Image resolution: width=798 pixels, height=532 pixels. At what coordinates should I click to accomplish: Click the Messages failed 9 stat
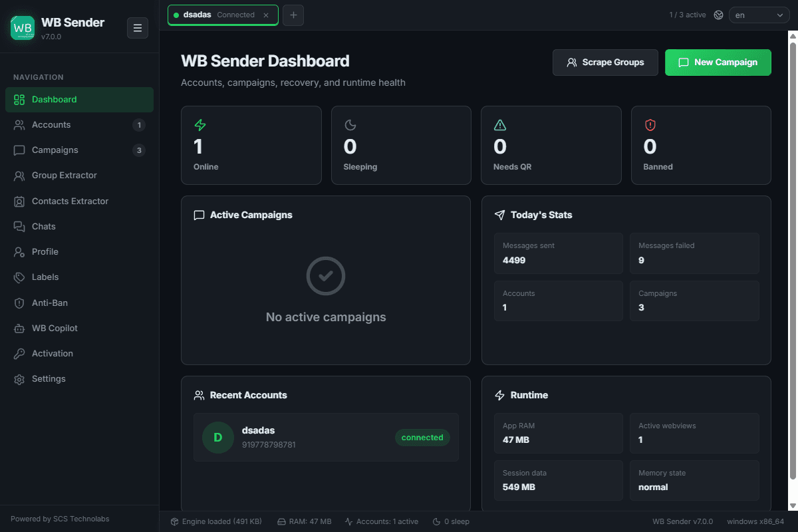point(694,253)
